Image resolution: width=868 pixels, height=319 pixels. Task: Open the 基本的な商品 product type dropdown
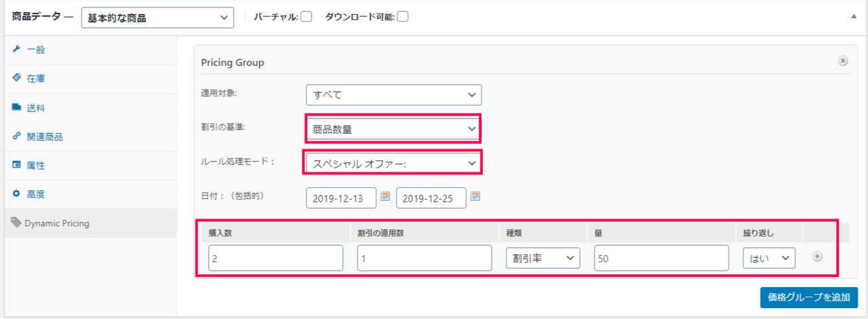click(x=157, y=18)
